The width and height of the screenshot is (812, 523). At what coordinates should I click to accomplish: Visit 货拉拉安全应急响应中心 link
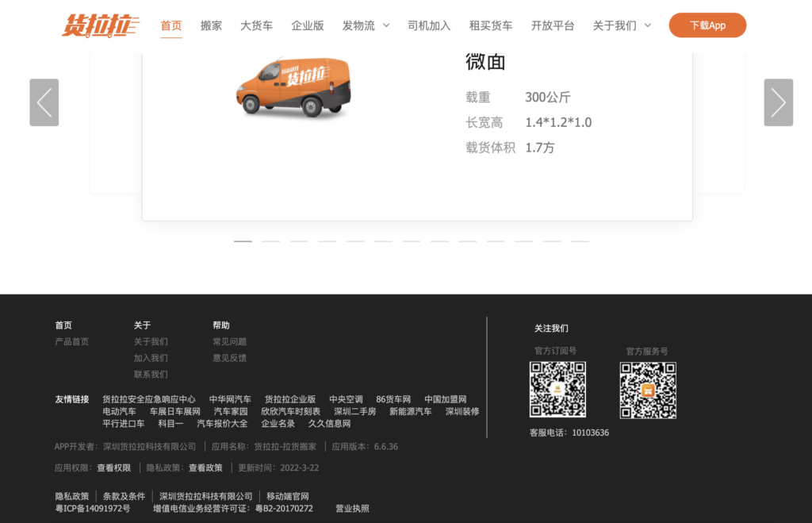[x=149, y=399]
